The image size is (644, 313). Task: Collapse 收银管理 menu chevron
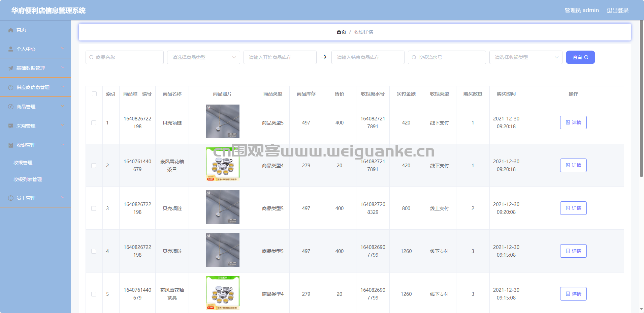coord(63,145)
